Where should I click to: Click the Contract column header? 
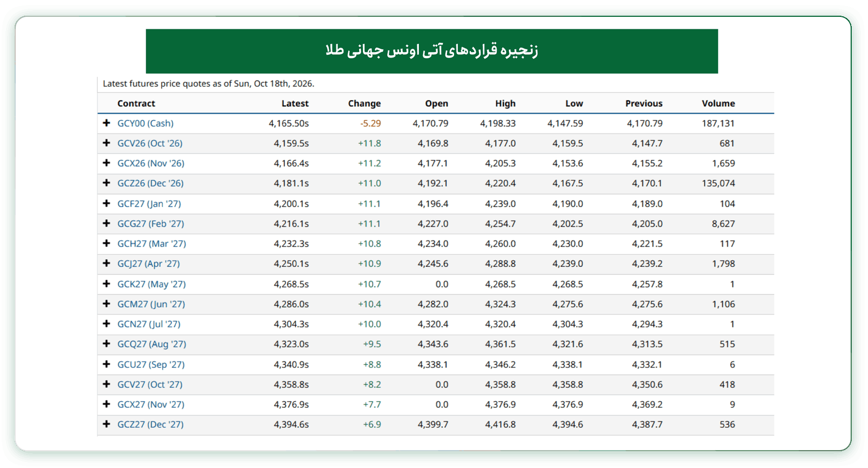(136, 103)
